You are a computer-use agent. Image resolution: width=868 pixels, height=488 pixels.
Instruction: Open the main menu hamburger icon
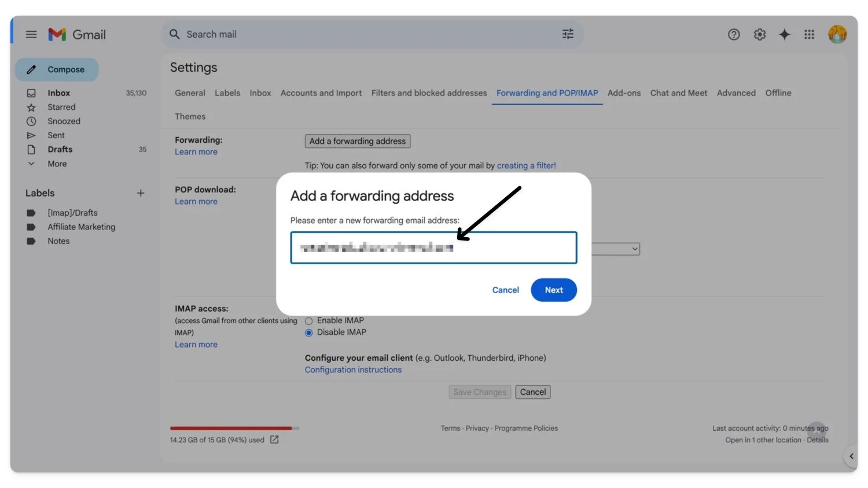click(31, 35)
